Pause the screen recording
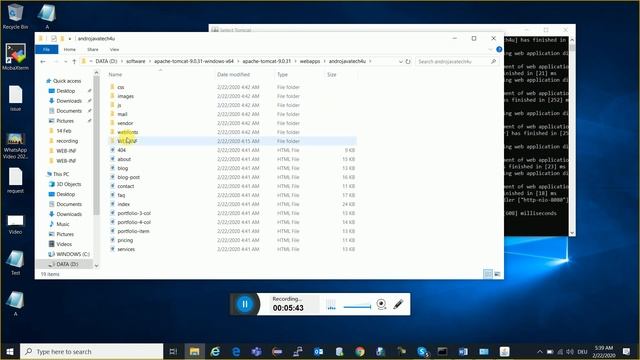Image resolution: width=640 pixels, height=360 pixels. (245, 304)
